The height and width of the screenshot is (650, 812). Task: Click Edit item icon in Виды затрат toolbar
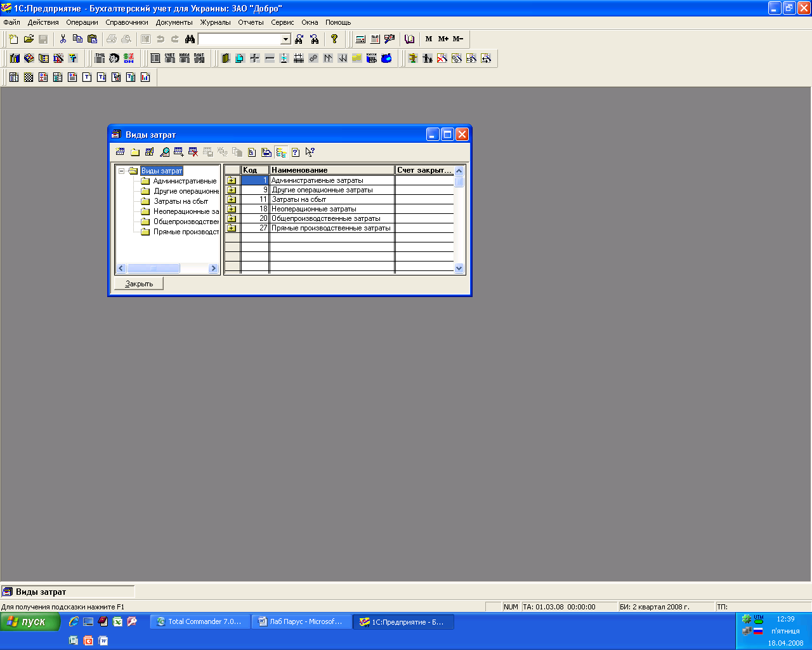[x=150, y=152]
